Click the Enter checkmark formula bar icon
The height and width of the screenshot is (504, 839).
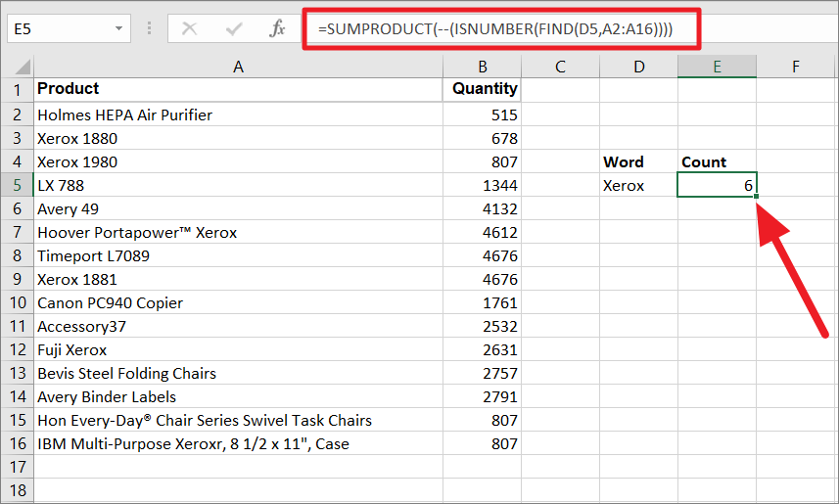click(x=234, y=28)
